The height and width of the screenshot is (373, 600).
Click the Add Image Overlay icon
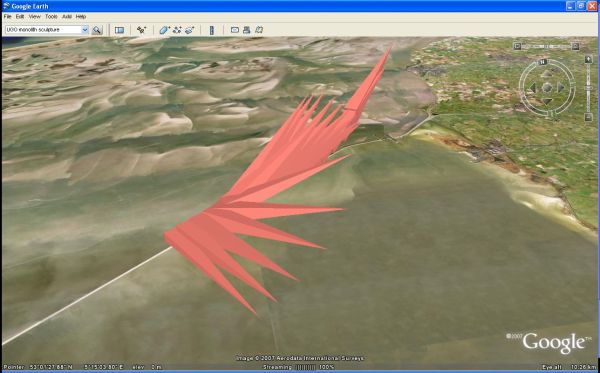pyautogui.click(x=190, y=30)
